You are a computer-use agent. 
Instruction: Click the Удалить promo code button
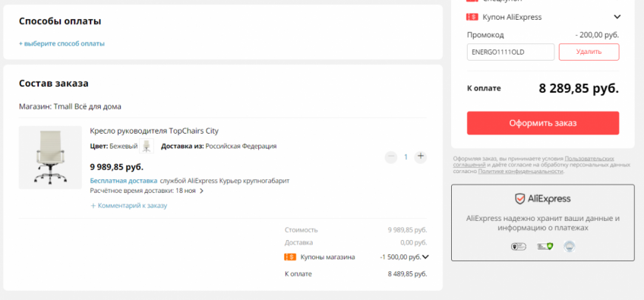tap(589, 52)
